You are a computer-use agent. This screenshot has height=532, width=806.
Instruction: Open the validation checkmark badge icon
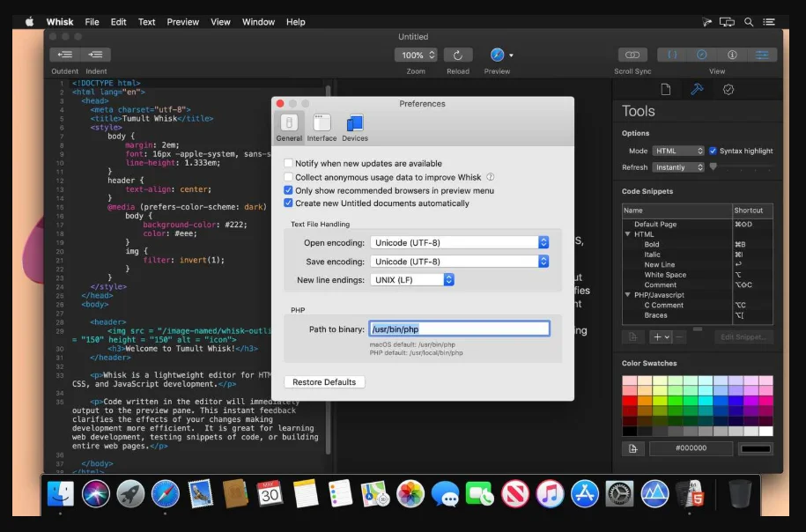coord(728,90)
